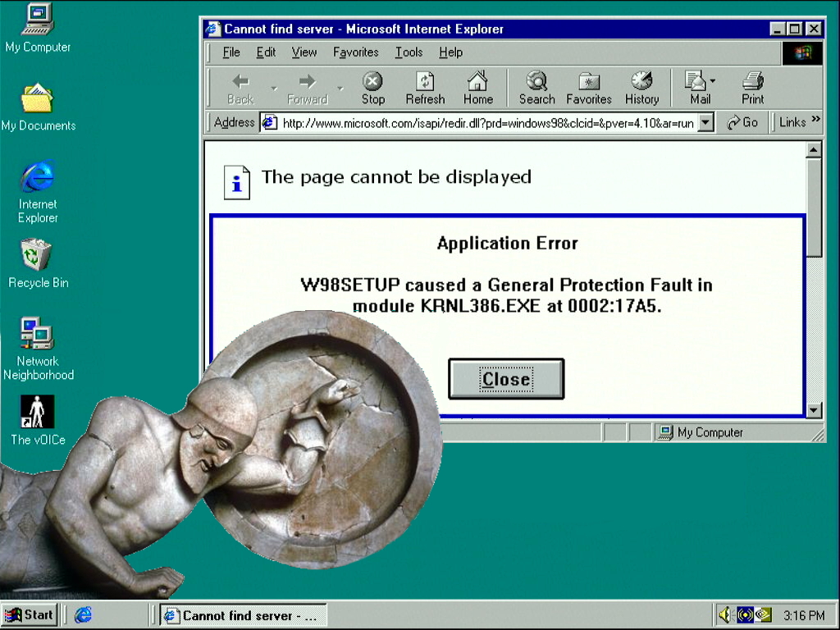Viewport: 840px width, 630px height.
Task: Select the Recycle Bin desktop icon
Action: point(37,255)
